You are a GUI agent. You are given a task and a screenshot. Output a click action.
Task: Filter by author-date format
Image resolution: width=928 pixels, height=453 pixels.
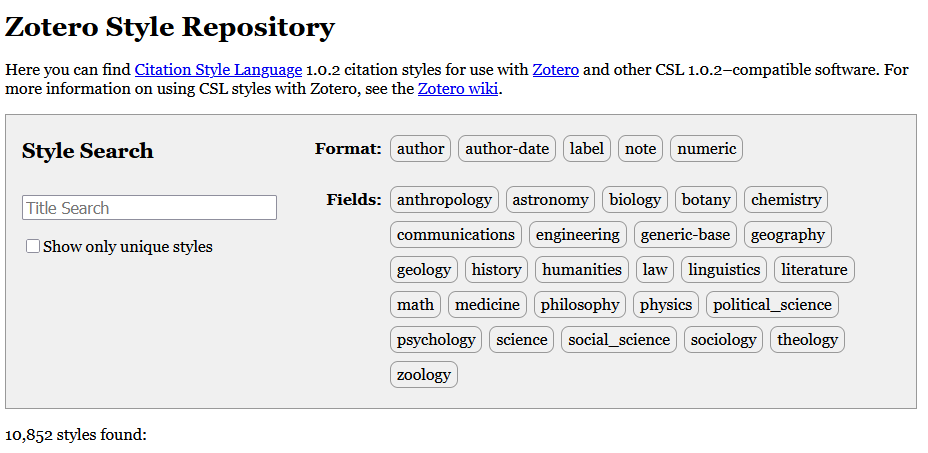click(x=507, y=149)
